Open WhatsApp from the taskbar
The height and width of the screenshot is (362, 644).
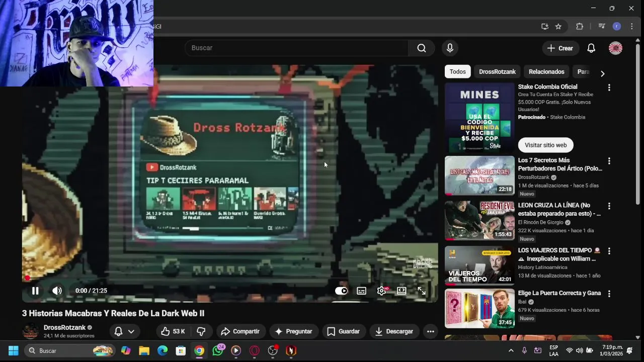pyautogui.click(x=218, y=350)
